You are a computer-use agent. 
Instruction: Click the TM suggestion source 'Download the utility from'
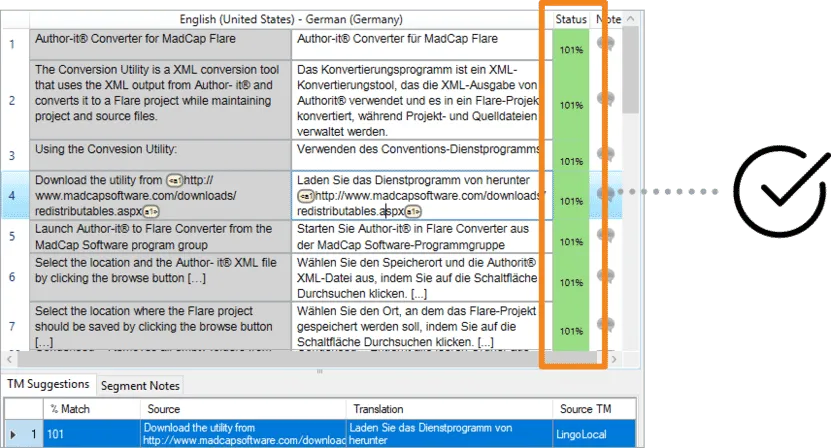coord(199,428)
